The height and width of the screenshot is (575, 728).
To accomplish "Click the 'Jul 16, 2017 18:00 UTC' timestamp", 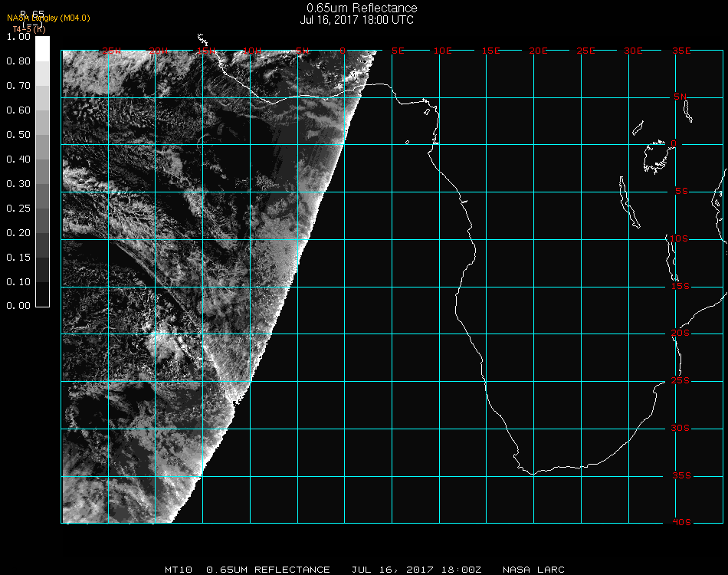I will 357,20.
